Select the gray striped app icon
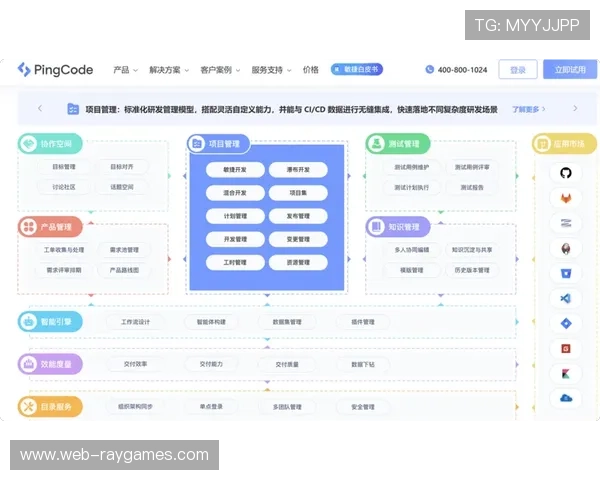Viewport: 600px width, 480px height. (x=566, y=223)
